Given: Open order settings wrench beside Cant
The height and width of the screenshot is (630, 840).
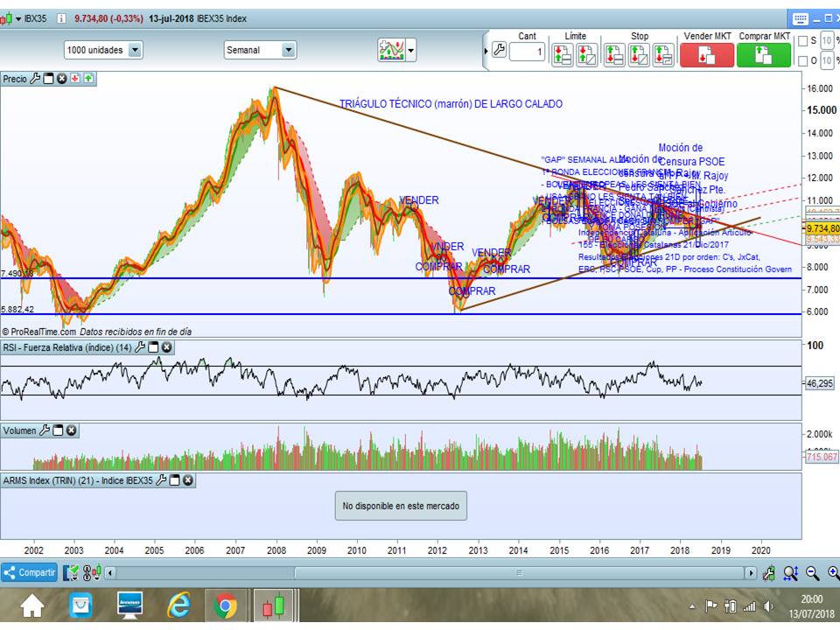Looking at the screenshot, I should click(x=499, y=50).
